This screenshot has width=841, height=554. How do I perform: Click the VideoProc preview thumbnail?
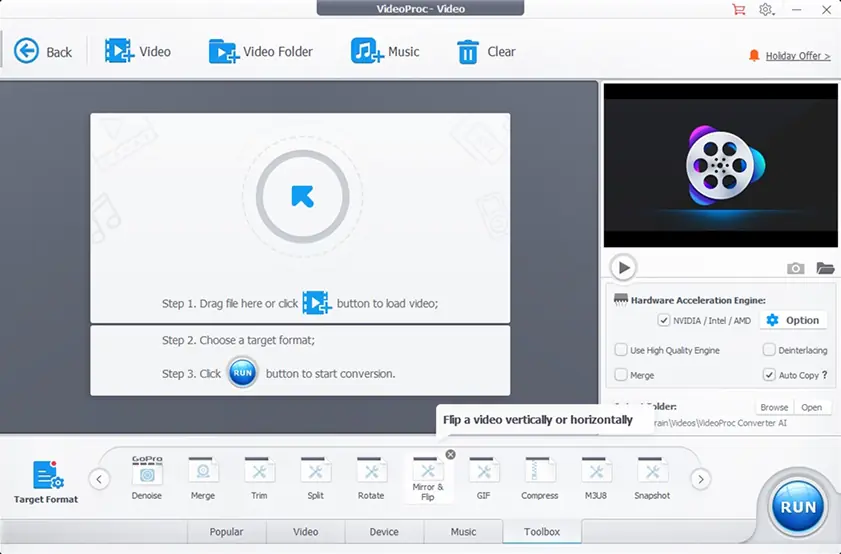[x=720, y=165]
